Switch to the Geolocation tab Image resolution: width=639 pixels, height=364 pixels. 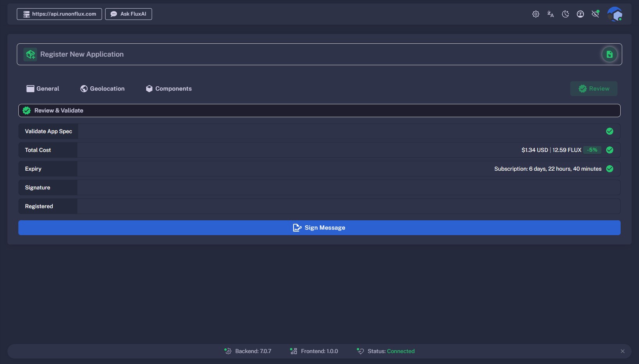102,89
